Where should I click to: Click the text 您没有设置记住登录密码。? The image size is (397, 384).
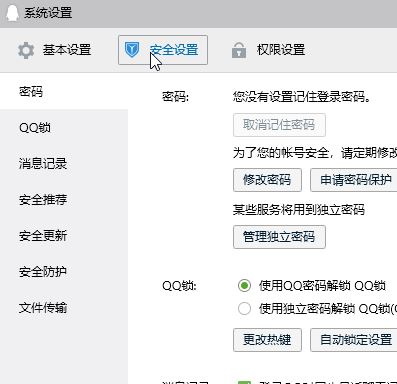(x=302, y=97)
